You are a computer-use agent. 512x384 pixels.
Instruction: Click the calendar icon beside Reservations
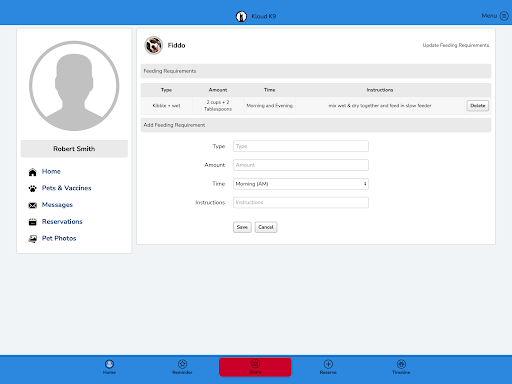[32, 222]
